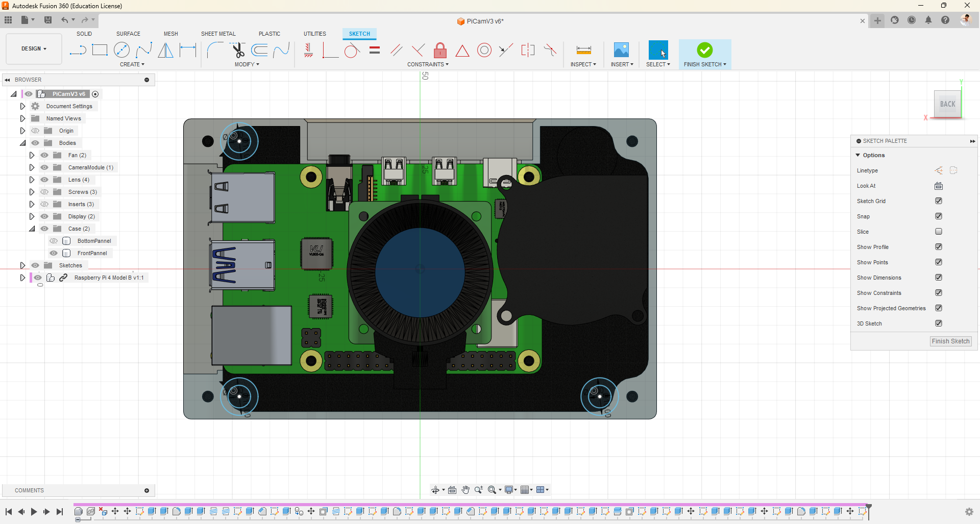Screen dimensions: 980x524
Task: Apply the Midpoint triangle constraint
Action: pyautogui.click(x=462, y=50)
